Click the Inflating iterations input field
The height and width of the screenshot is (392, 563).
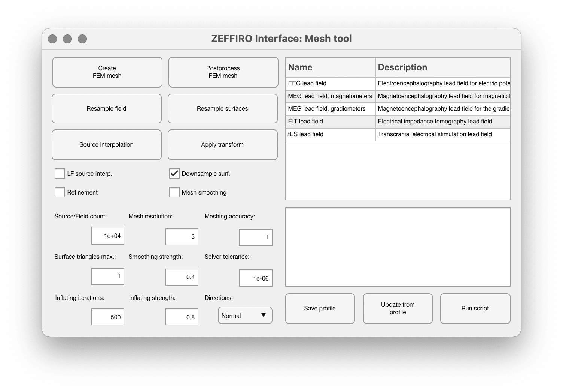pos(108,317)
